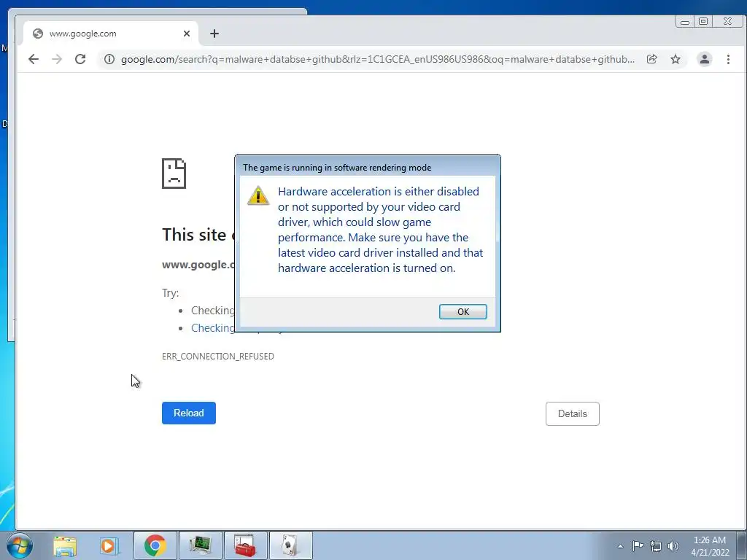The image size is (747, 560).
Task: Show hidden system tray icons
Action: click(x=620, y=546)
